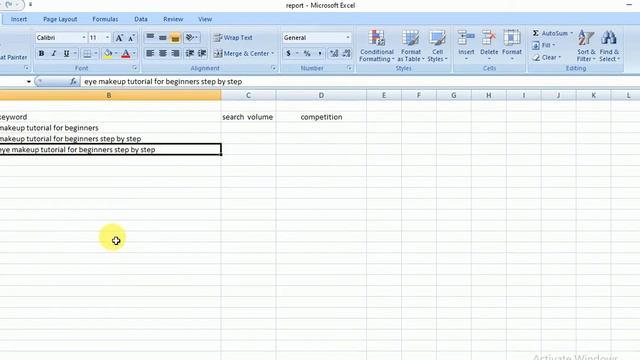
Task: Select column D header
Action: 321,96
